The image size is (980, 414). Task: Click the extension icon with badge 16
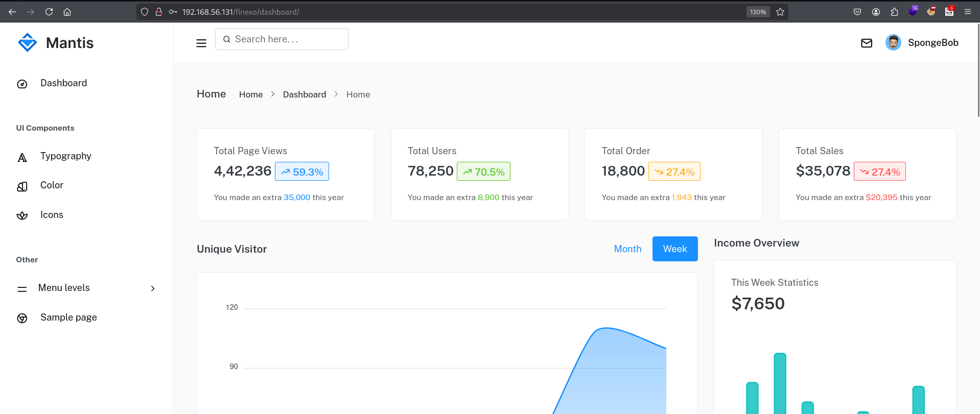point(913,11)
